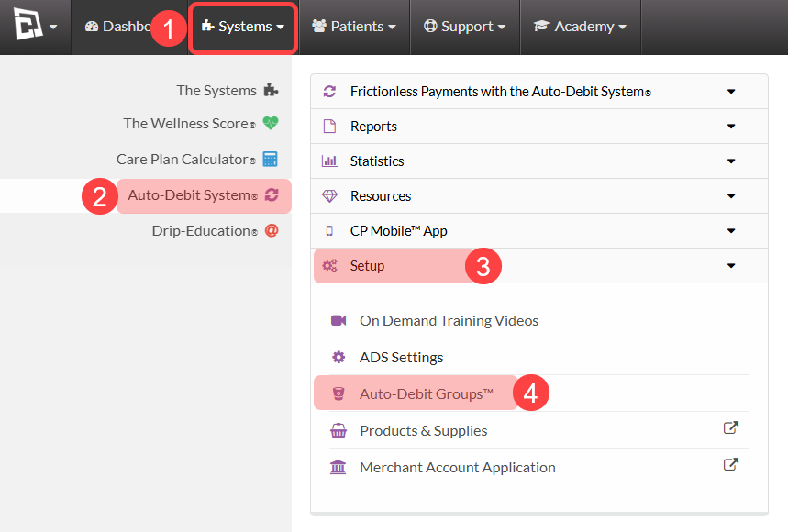The width and height of the screenshot is (788, 532).
Task: Click the video camera training icon
Action: pos(339,320)
